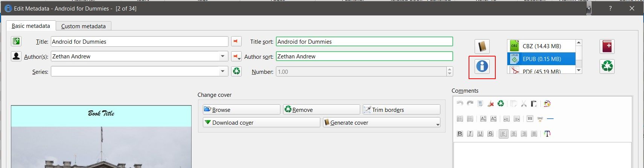Toggle italic formatting
644x168 pixels.
pos(470,134)
